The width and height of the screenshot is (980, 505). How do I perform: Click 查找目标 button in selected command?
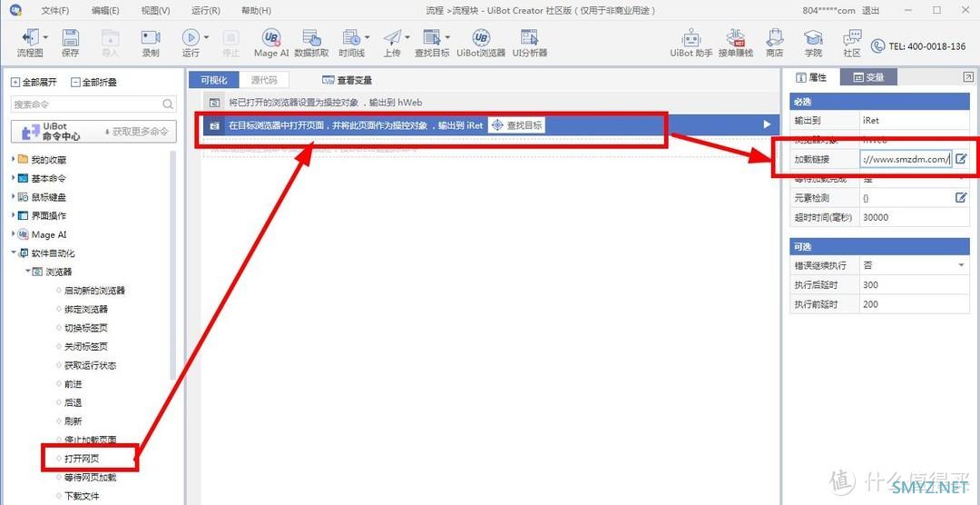coord(517,125)
